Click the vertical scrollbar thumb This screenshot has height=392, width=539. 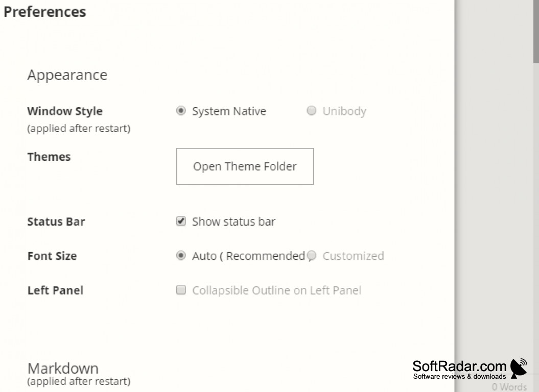[536, 32]
